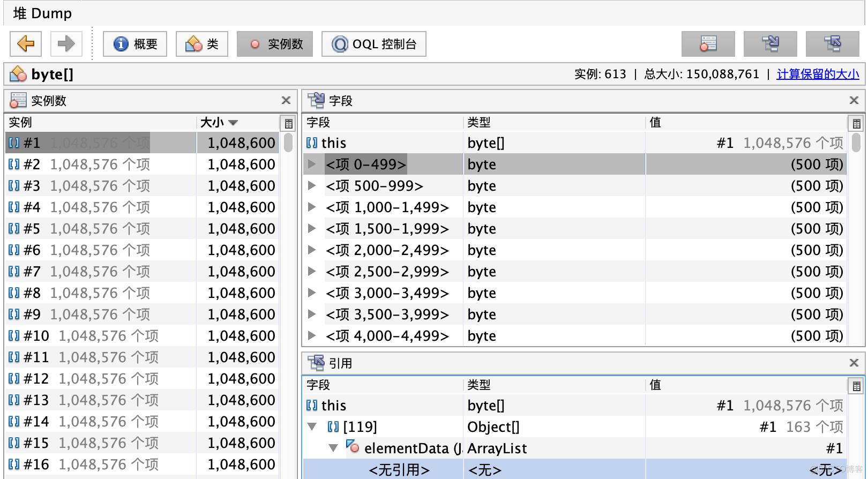Select instance #13 row
This screenshot has width=868, height=479.
click(x=142, y=400)
